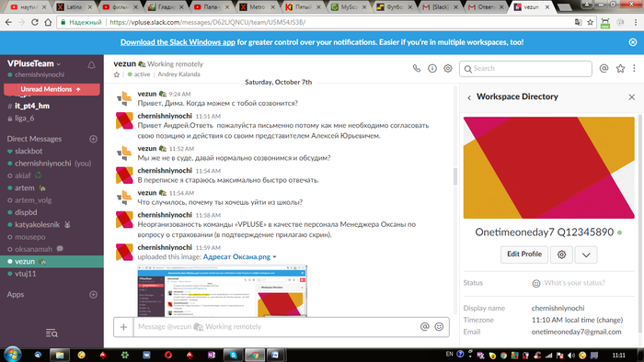The image size is (644, 362).
Task: Click the Search field
Action: (x=525, y=69)
